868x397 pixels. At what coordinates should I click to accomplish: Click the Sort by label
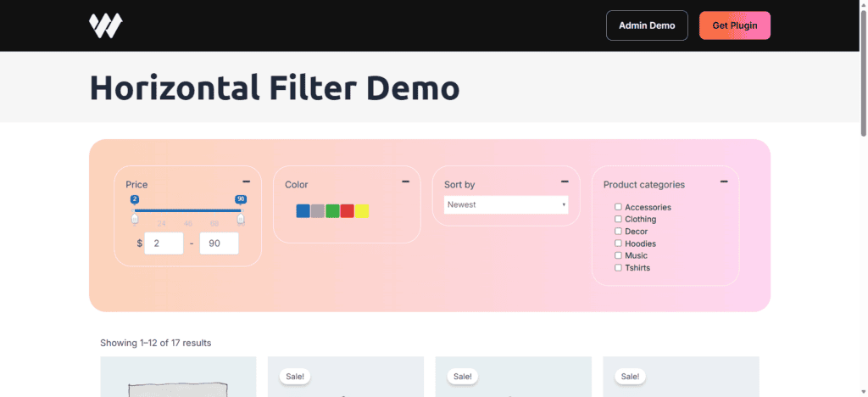(459, 185)
